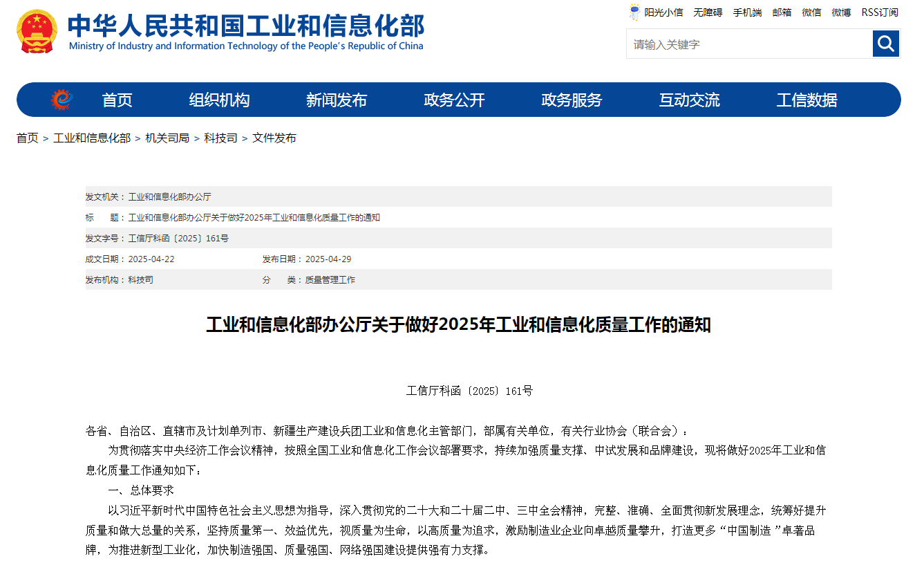Click the 分类 质量管理工作 entry
This screenshot has height=563, width=924.
click(309, 279)
